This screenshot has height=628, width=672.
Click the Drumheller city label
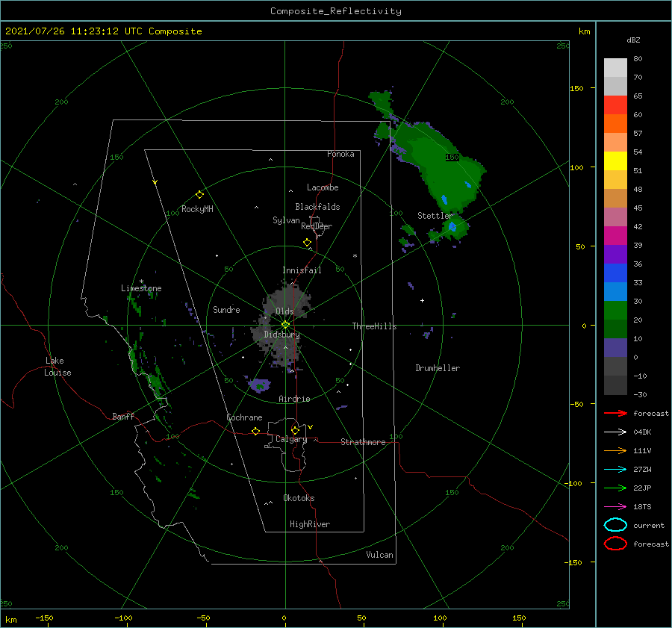pos(438,368)
